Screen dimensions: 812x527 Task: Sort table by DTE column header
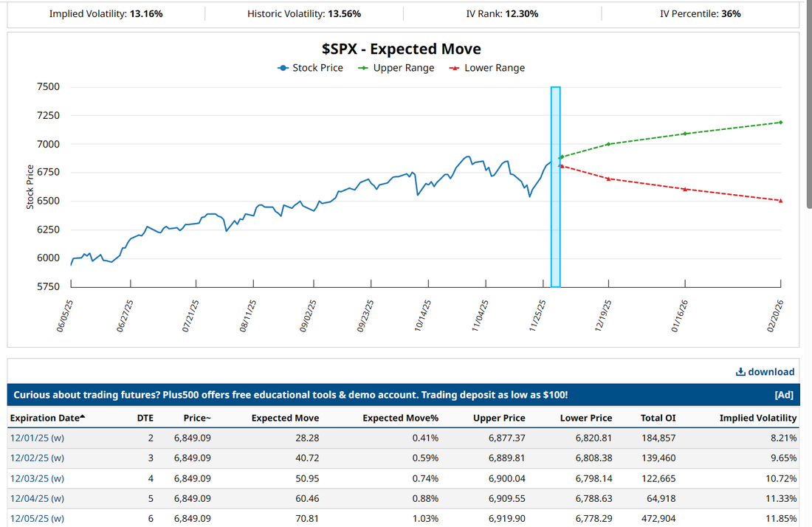click(x=145, y=418)
